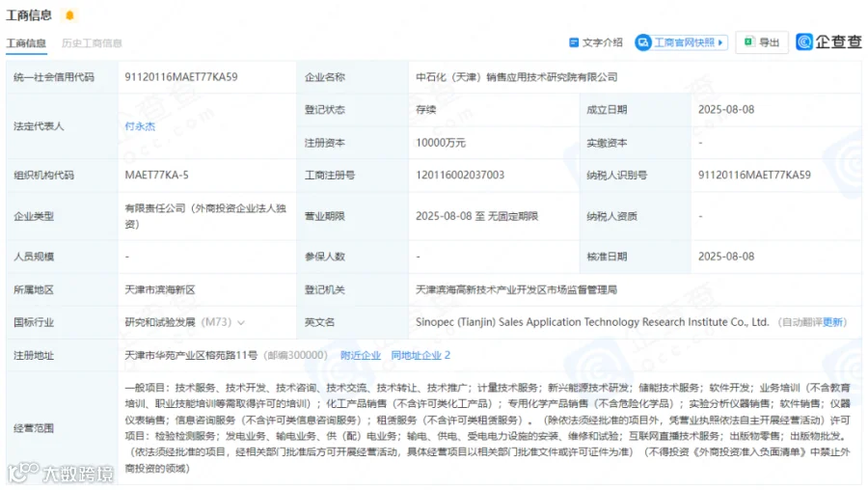The width and height of the screenshot is (868, 490).
Task: Click company type 有限责任公司 text
Action: click(x=204, y=216)
